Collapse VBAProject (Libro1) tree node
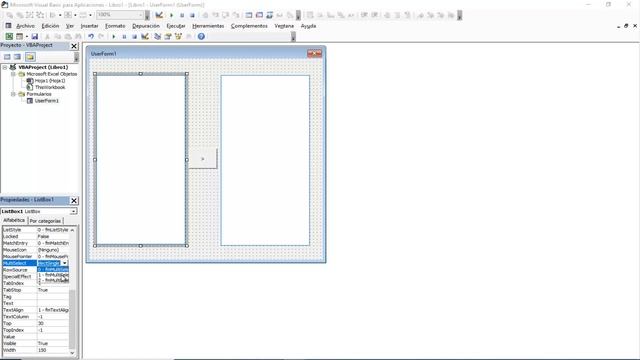The image size is (640, 360). click(5, 67)
